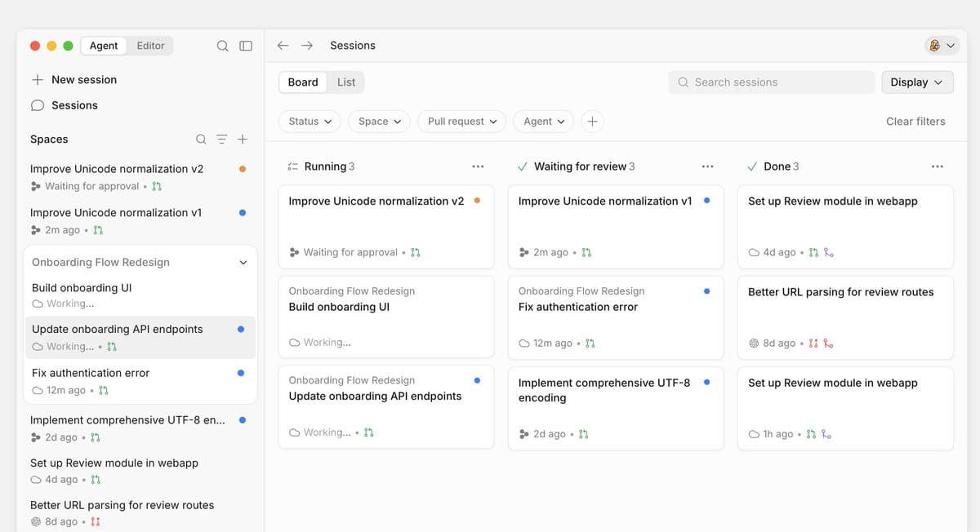Image resolution: width=980 pixels, height=532 pixels.
Task: Click the cloud icon on Build onboarding UI card
Action: (x=295, y=343)
